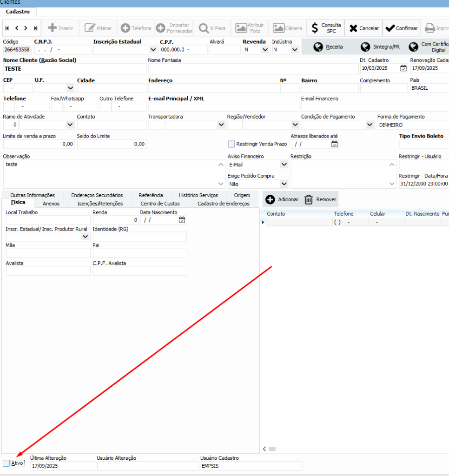Go to the first record arrow
This screenshot has height=476, width=449.
click(x=7, y=28)
